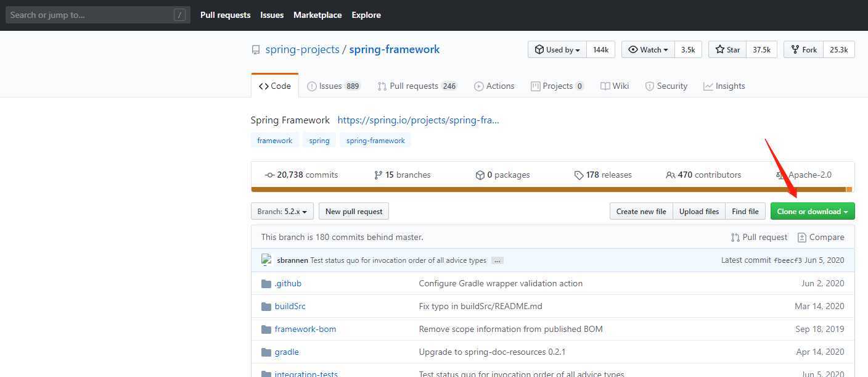Click the framework-bom folder icon
The width and height of the screenshot is (868, 377).
[266, 329]
